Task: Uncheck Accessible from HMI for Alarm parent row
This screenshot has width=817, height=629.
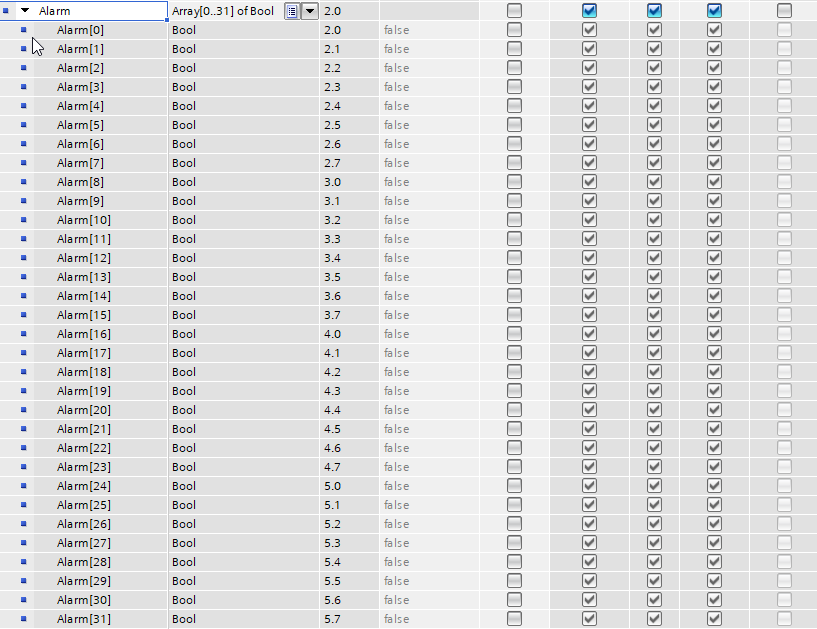Action: point(589,10)
